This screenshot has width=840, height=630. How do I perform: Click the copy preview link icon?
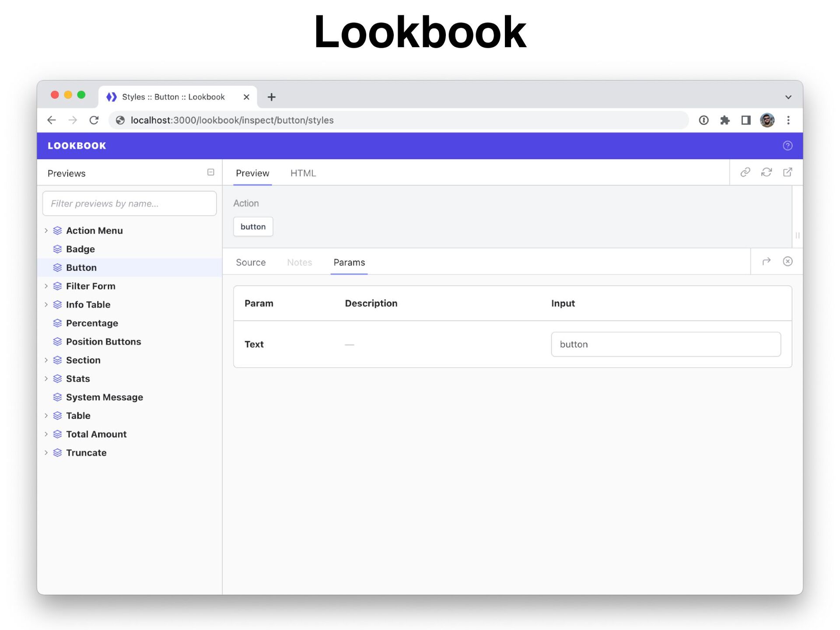[745, 172]
